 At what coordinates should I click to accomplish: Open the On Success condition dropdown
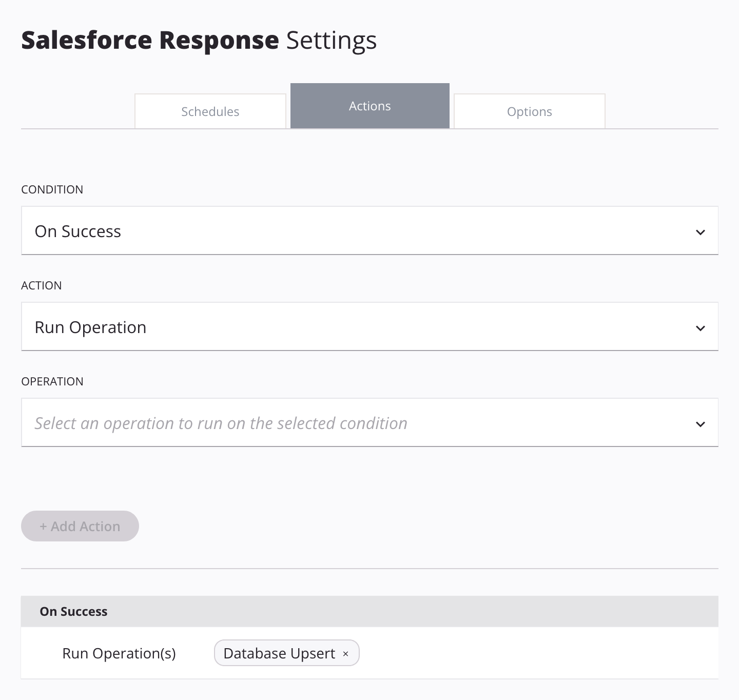pos(359,231)
